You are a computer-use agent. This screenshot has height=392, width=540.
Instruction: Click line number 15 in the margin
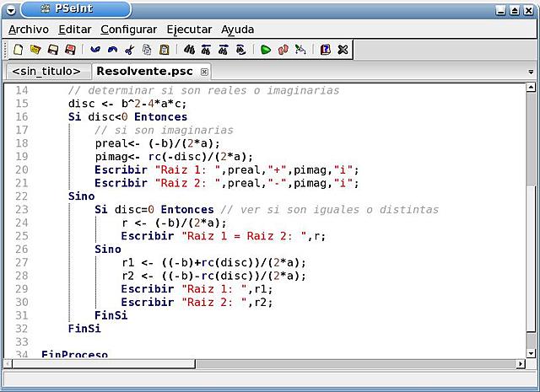click(x=22, y=104)
